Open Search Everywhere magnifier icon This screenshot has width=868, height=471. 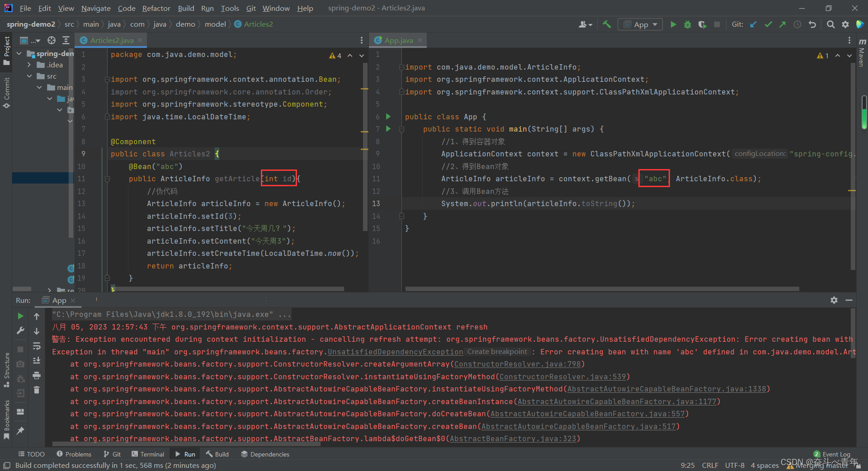tap(830, 24)
